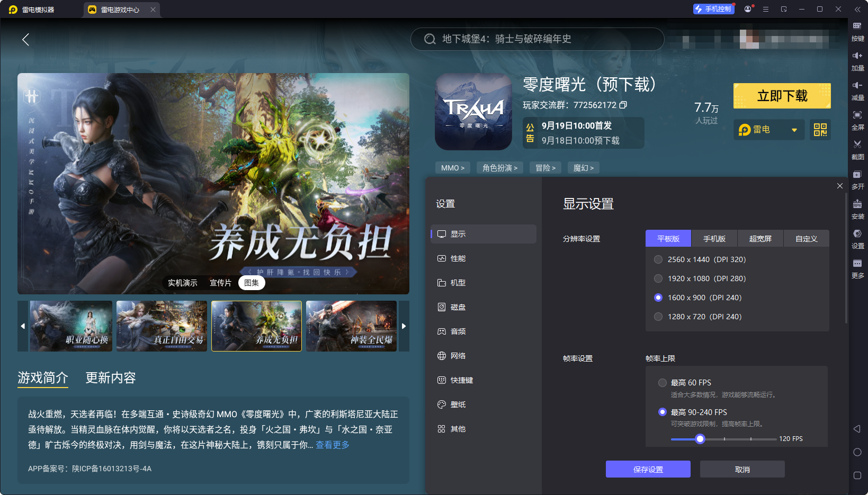Open the 查看更多 link
Image resolution: width=868 pixels, height=495 pixels.
click(x=333, y=445)
